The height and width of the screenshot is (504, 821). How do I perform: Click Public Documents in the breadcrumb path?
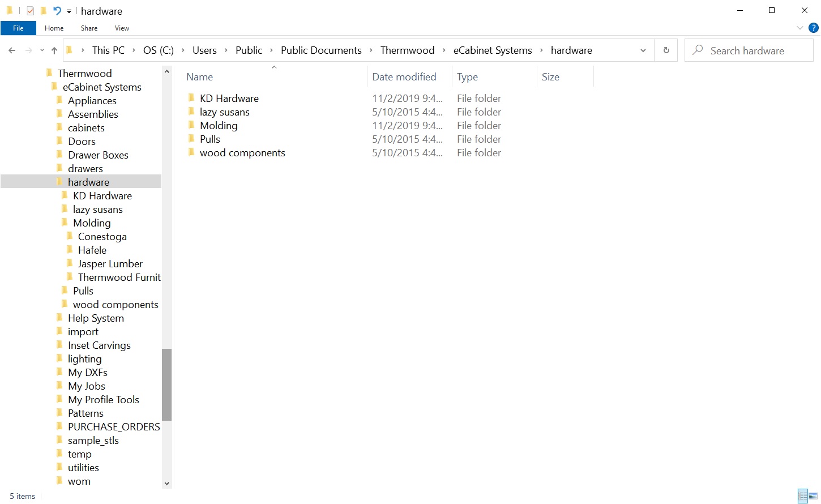pyautogui.click(x=320, y=50)
